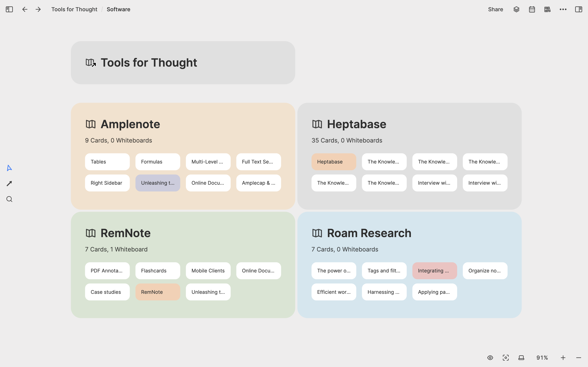588x367 pixels.
Task: Click the Share button
Action: click(495, 9)
